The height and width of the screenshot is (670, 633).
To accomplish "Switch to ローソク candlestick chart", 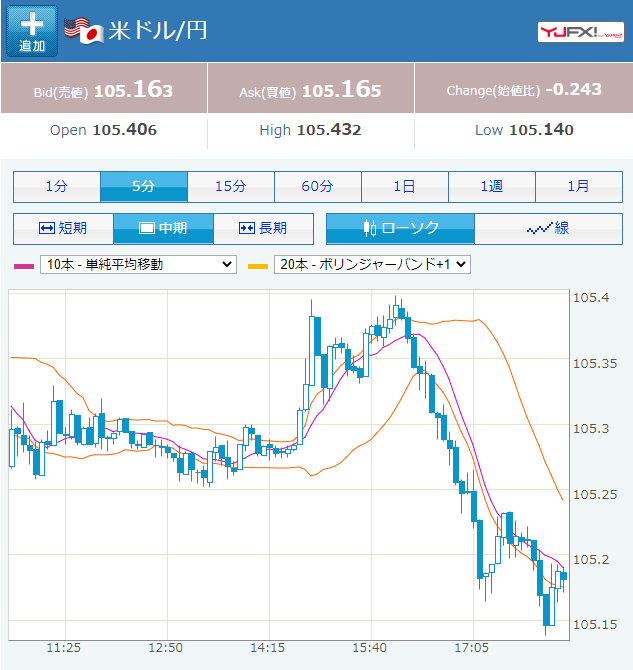I will [x=400, y=229].
